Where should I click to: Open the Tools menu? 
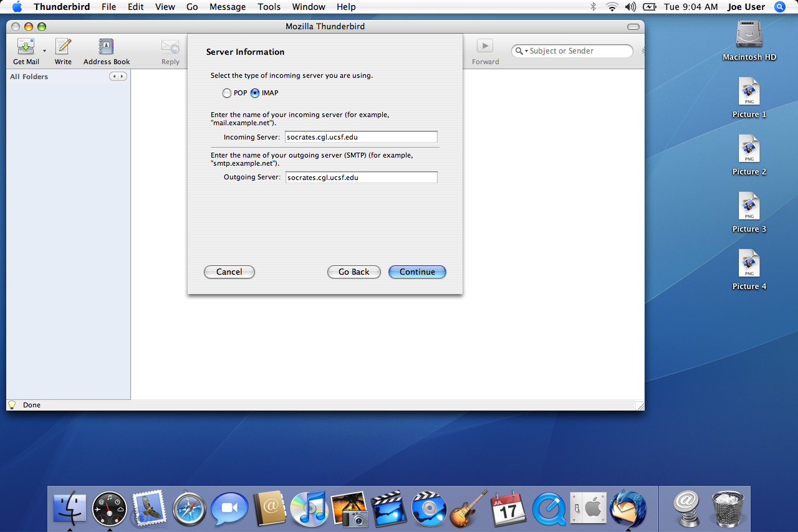[x=269, y=7]
